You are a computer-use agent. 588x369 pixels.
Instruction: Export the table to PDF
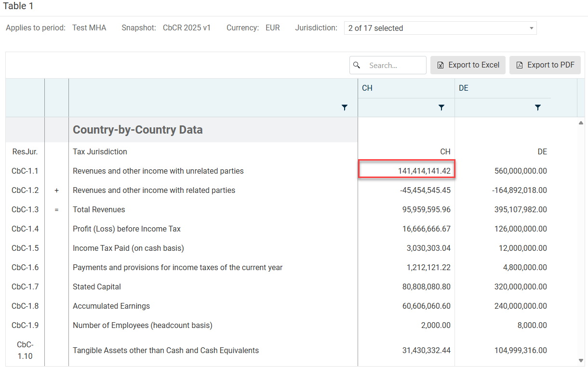(545, 65)
